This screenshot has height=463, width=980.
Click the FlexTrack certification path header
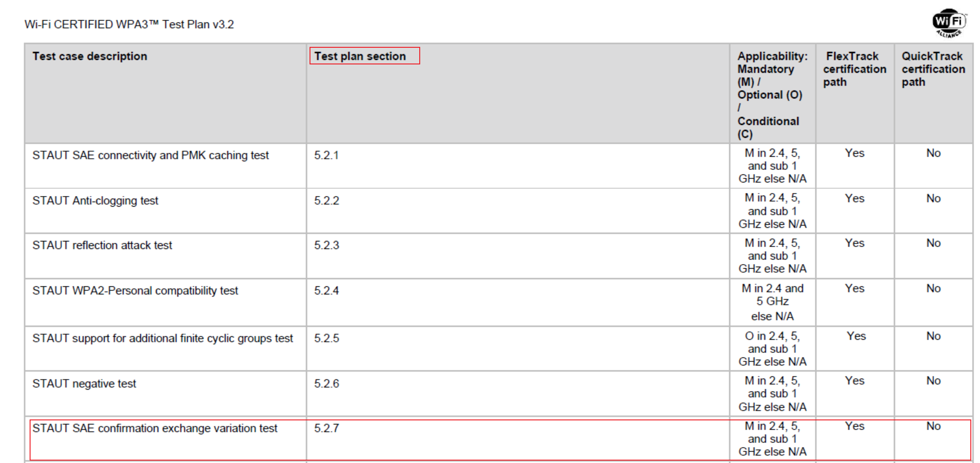pyautogui.click(x=854, y=69)
